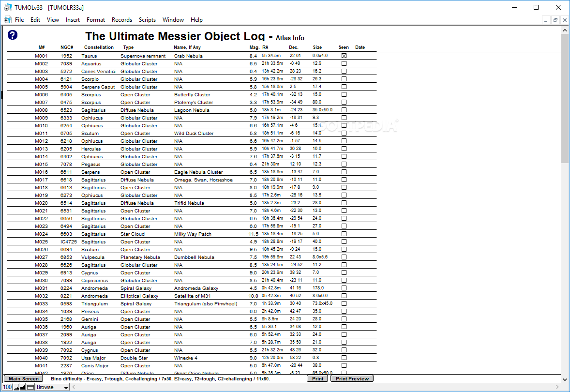
Task: Close the inner TUMOLR33a document window
Action: point(565,20)
